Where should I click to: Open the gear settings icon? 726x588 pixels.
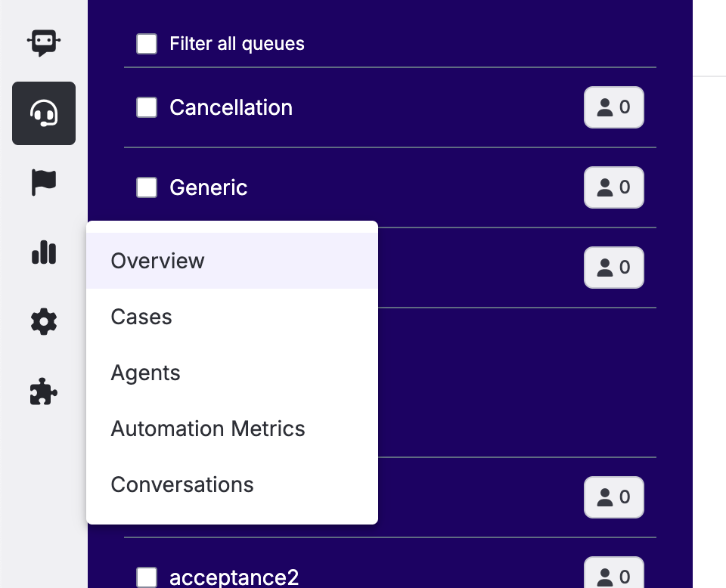click(44, 321)
